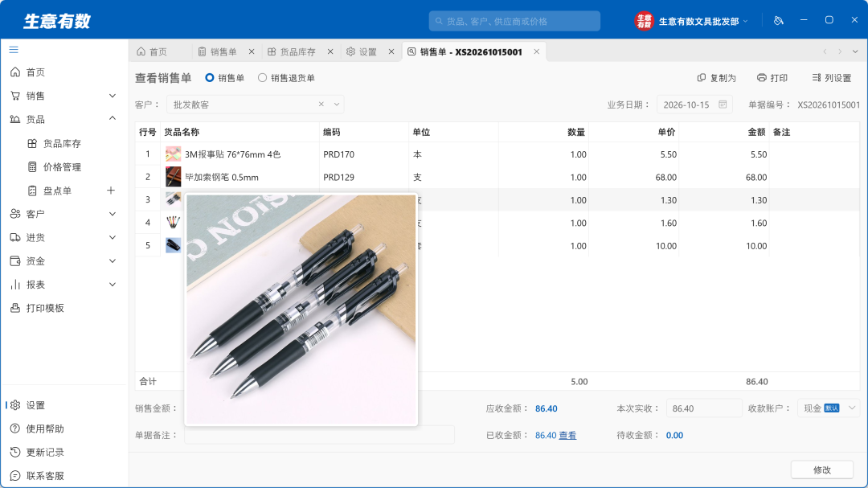The width and height of the screenshot is (868, 488).
Task: Click the 待收金额 0.00 value
Action: click(674, 436)
